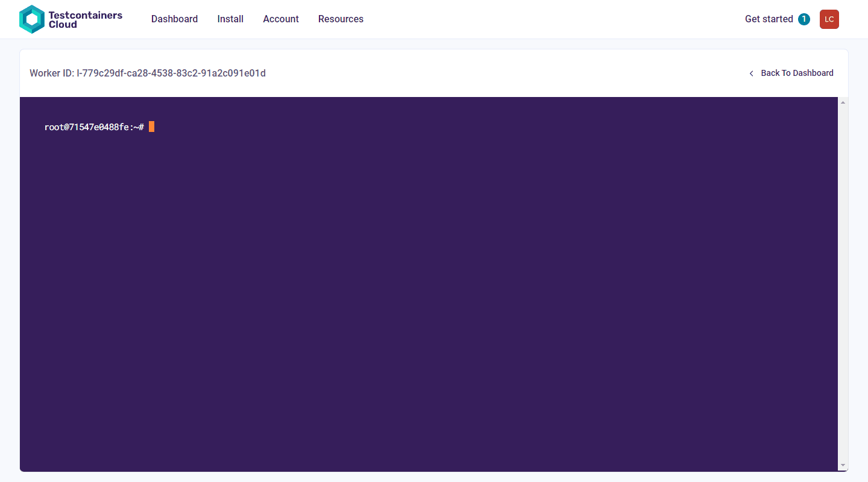Image resolution: width=868 pixels, height=482 pixels.
Task: Select the worker UUID value text
Action: click(171, 74)
